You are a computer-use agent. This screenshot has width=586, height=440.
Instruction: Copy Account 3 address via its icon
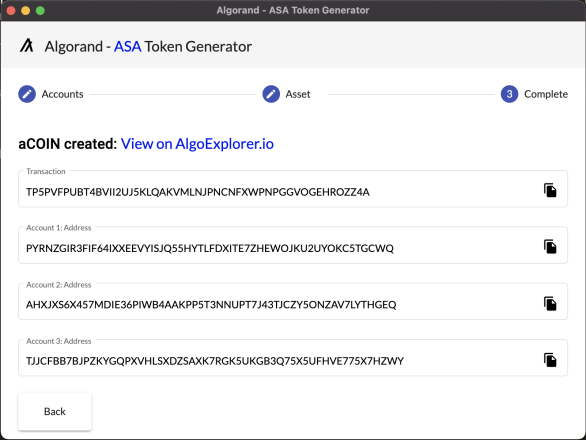point(550,360)
